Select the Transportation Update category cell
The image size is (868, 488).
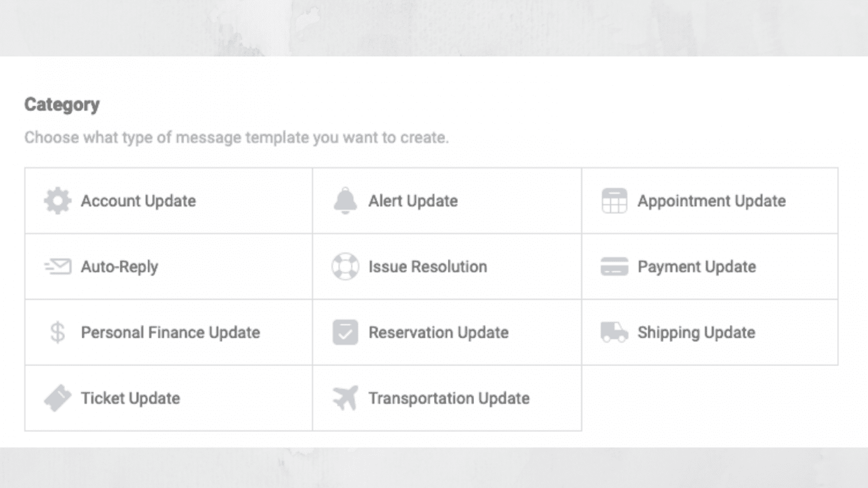pos(446,398)
